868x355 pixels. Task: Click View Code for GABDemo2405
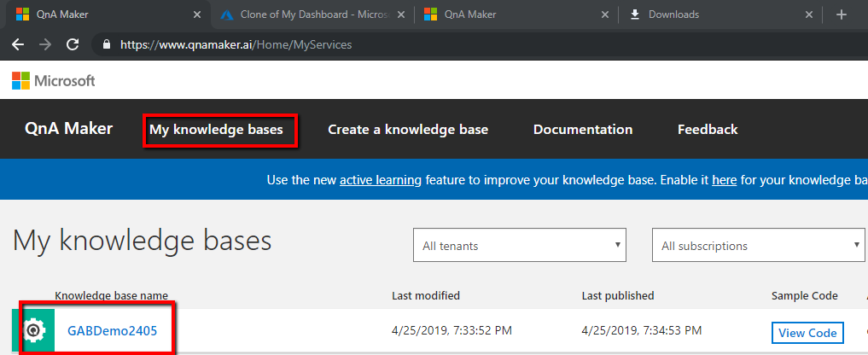tap(807, 333)
